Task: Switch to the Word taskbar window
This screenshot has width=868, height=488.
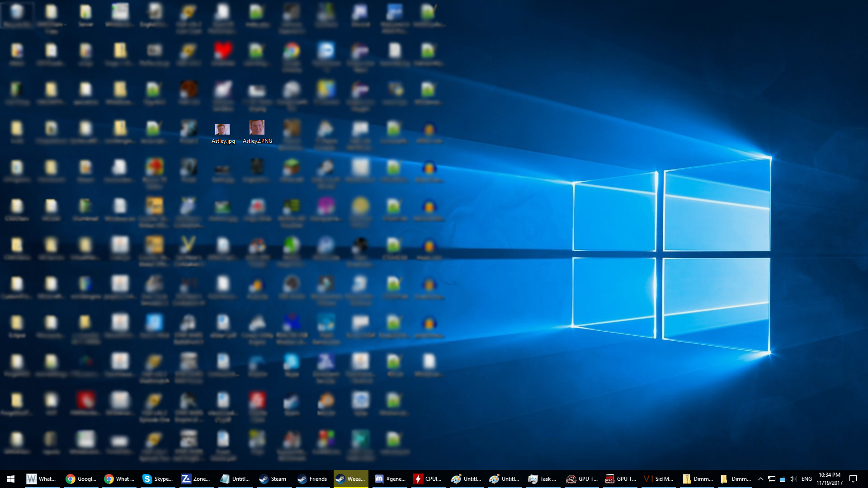Action: pyautogui.click(x=41, y=479)
